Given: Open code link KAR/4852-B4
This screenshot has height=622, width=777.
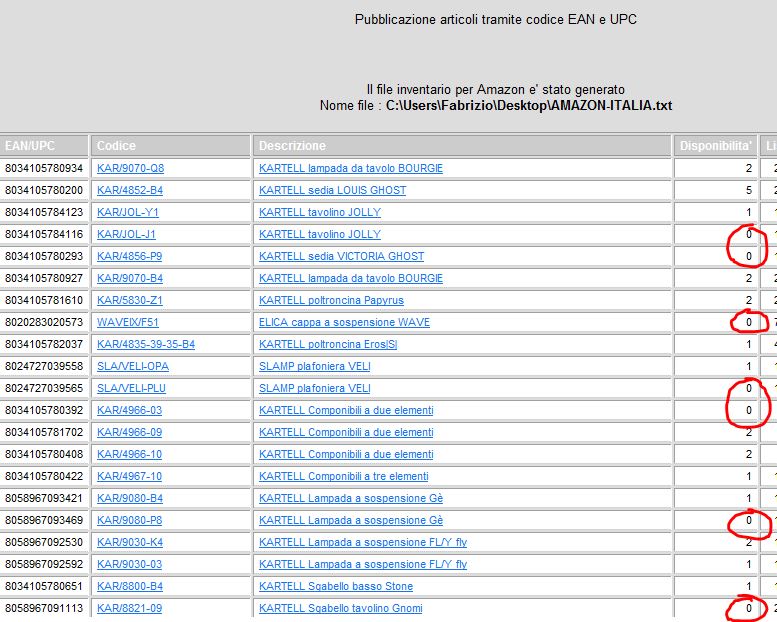Looking at the screenshot, I should (130, 190).
